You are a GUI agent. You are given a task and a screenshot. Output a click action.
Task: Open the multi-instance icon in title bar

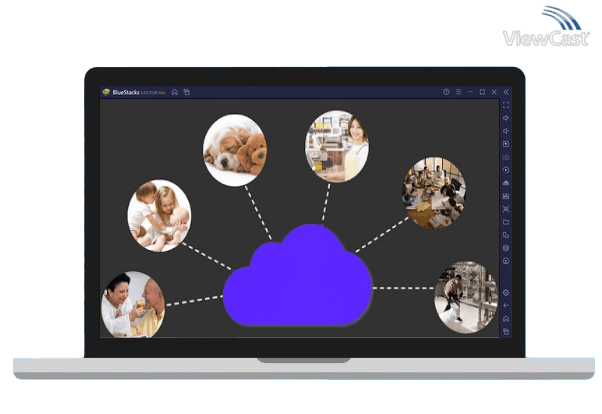coord(186,92)
